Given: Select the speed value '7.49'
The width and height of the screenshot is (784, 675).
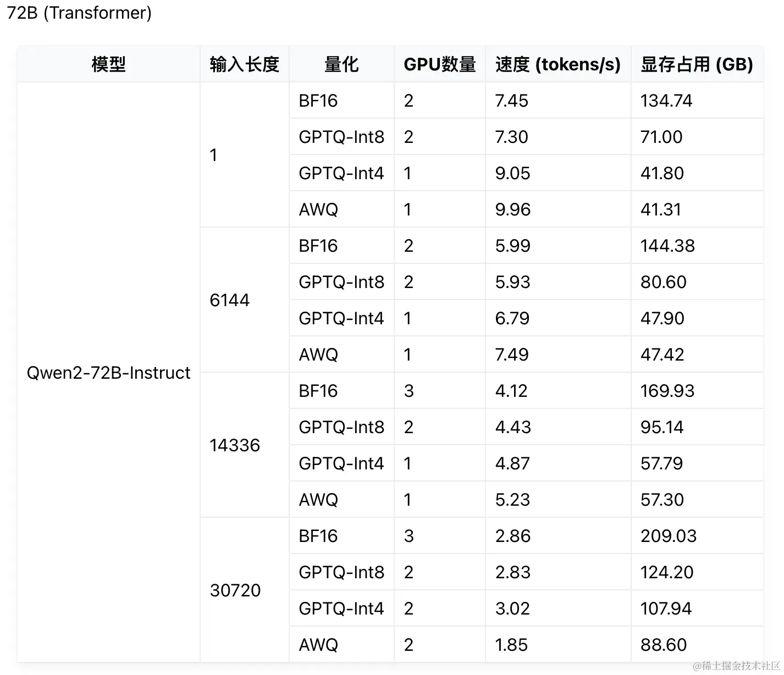Looking at the screenshot, I should click(512, 355).
